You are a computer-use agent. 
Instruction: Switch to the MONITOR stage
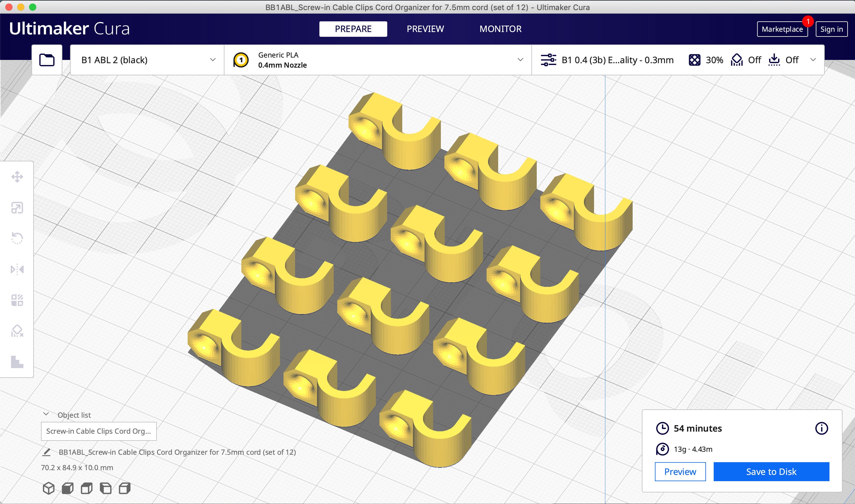coord(500,29)
